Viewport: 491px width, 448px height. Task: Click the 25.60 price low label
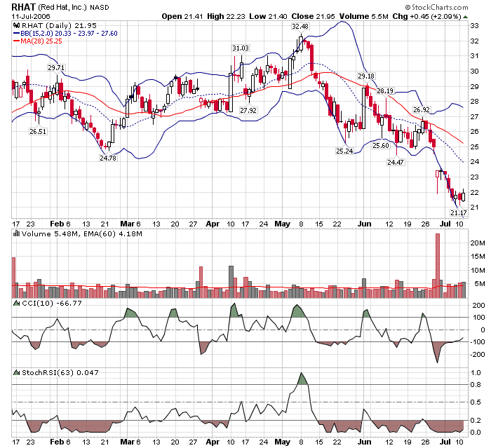(x=381, y=146)
